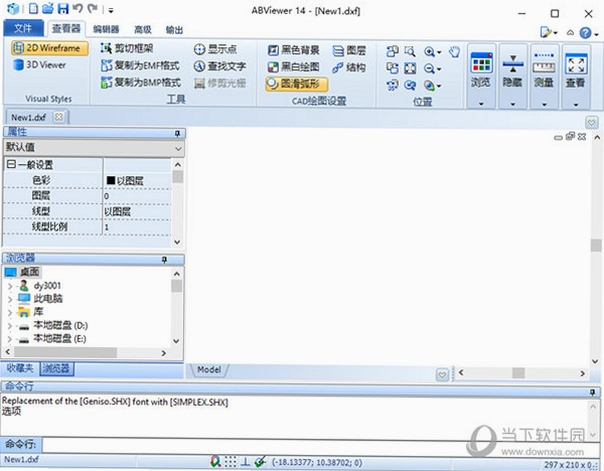The width and height of the screenshot is (604, 471).
Task: Toggle 黑白绘图 black-white drawing
Action: (x=294, y=67)
